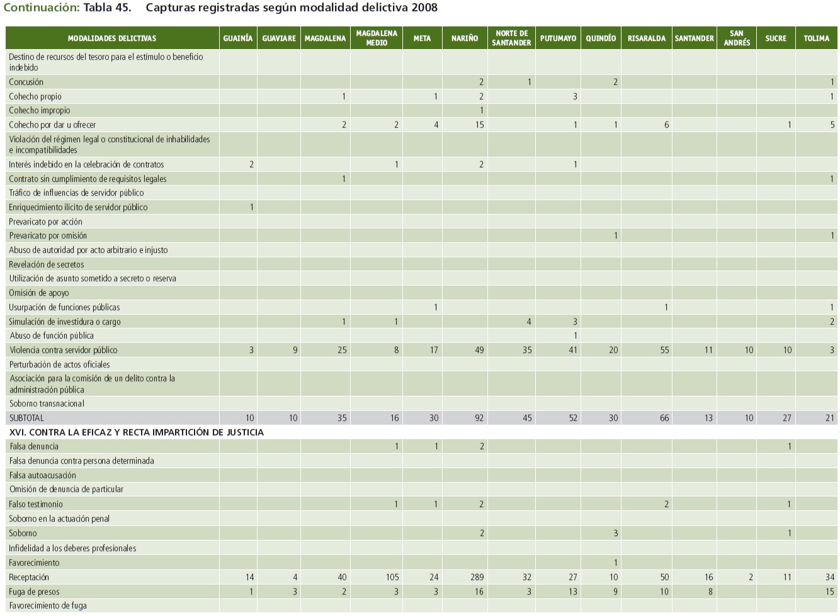Click the Violencia contra servidor público row label
Viewport: 840px width, 616px height.
tap(63, 350)
